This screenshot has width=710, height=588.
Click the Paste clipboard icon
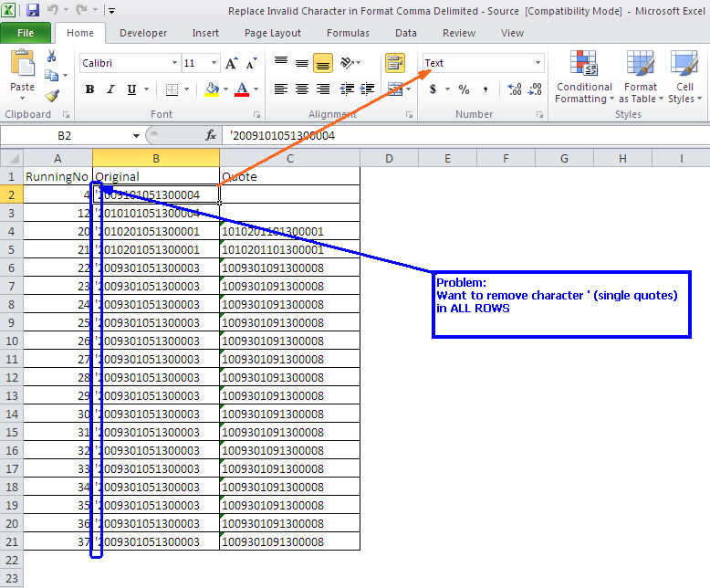[x=22, y=64]
